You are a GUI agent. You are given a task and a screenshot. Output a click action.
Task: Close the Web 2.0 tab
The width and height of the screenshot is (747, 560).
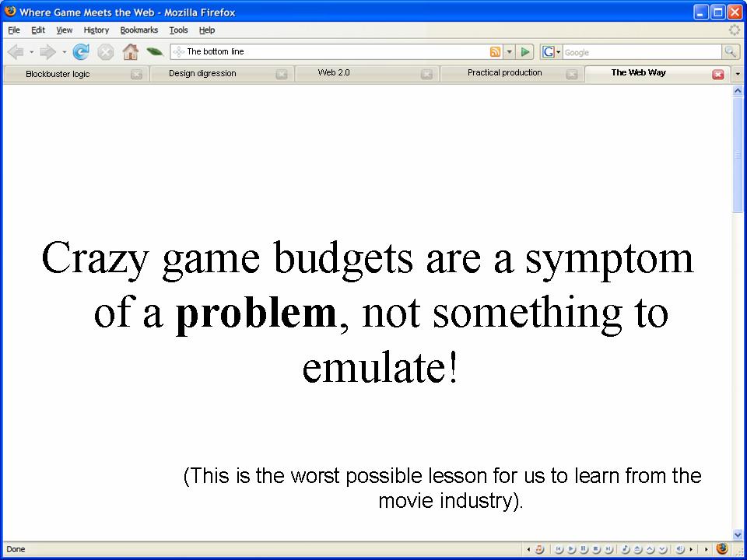click(x=427, y=75)
